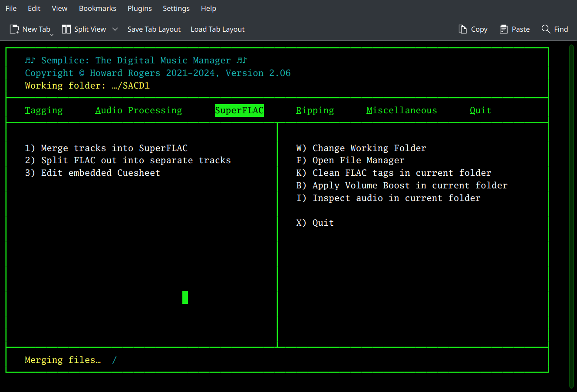Click the New Tab icon
This screenshot has height=392, width=577.
point(14,29)
